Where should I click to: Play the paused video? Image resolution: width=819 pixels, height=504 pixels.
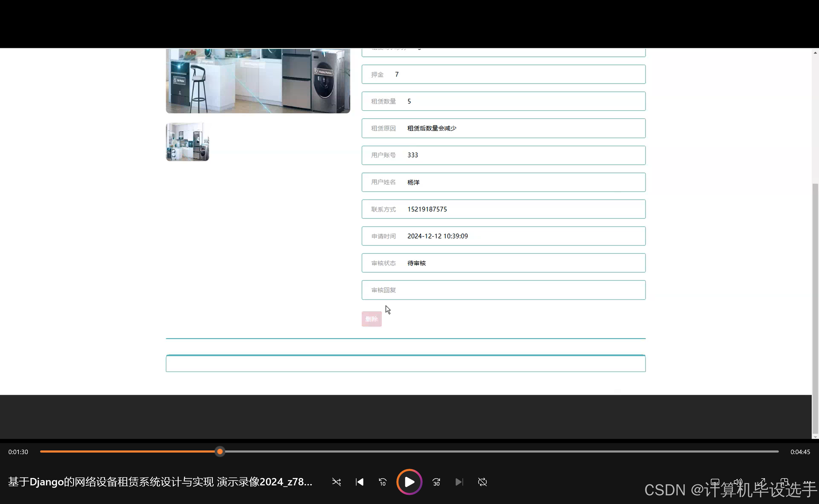(409, 482)
